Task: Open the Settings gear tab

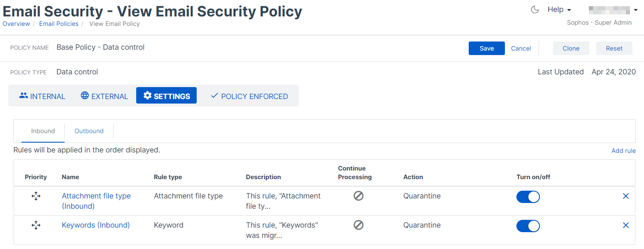Action: [x=166, y=96]
